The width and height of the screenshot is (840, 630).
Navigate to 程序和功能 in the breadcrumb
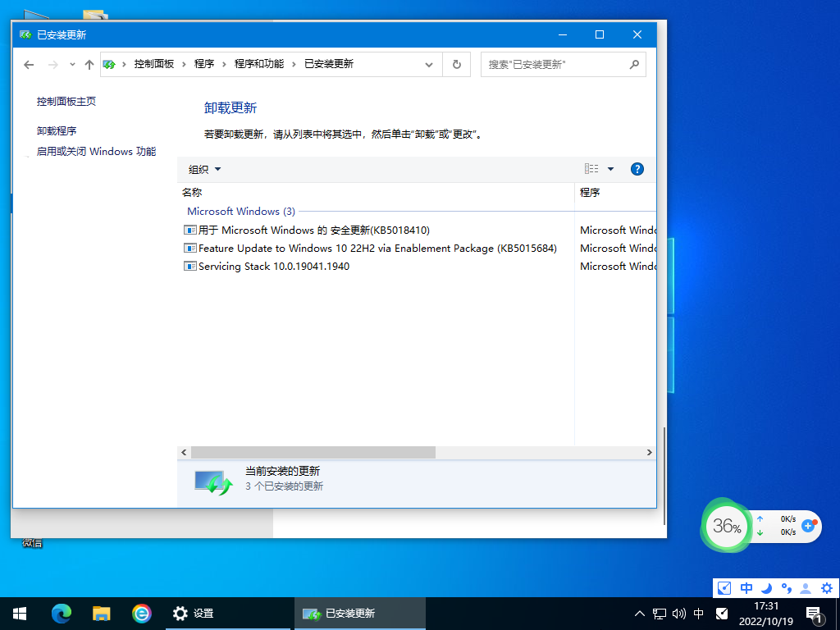point(258,64)
